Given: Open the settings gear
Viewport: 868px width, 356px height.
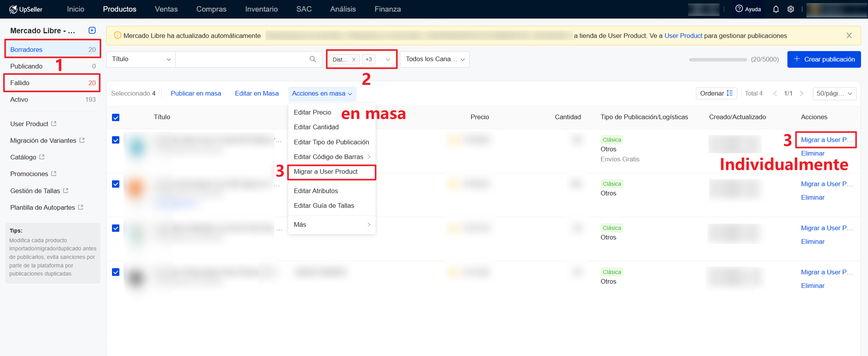Looking at the screenshot, I should [791, 9].
